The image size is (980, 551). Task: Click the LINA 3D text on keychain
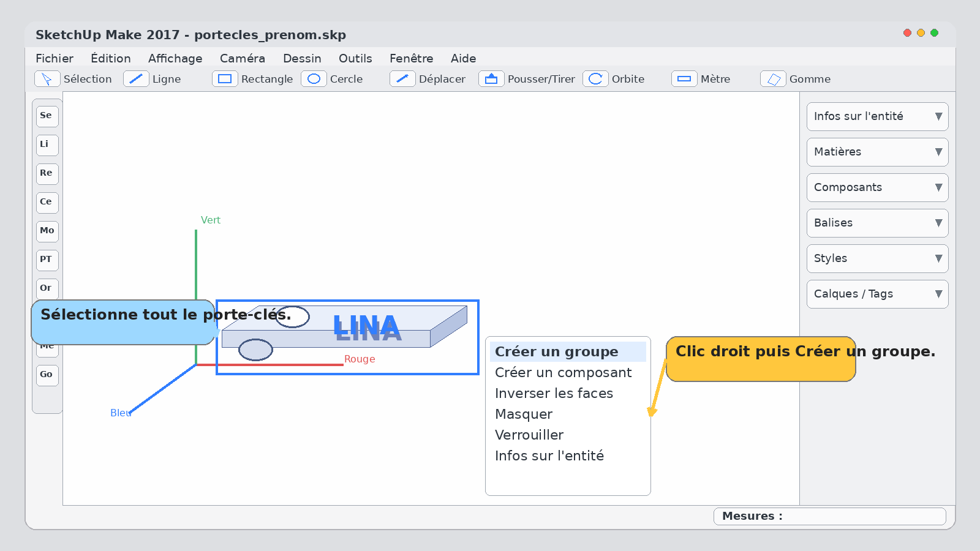point(367,328)
